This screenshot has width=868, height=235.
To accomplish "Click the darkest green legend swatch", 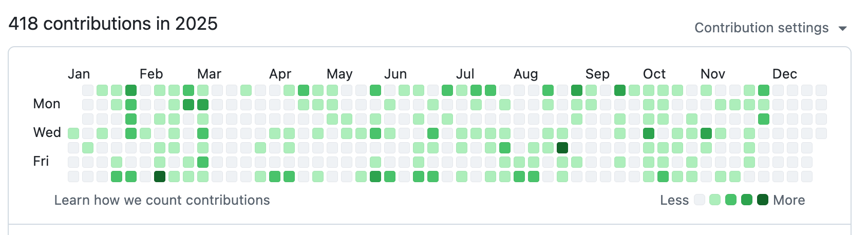I will [763, 200].
